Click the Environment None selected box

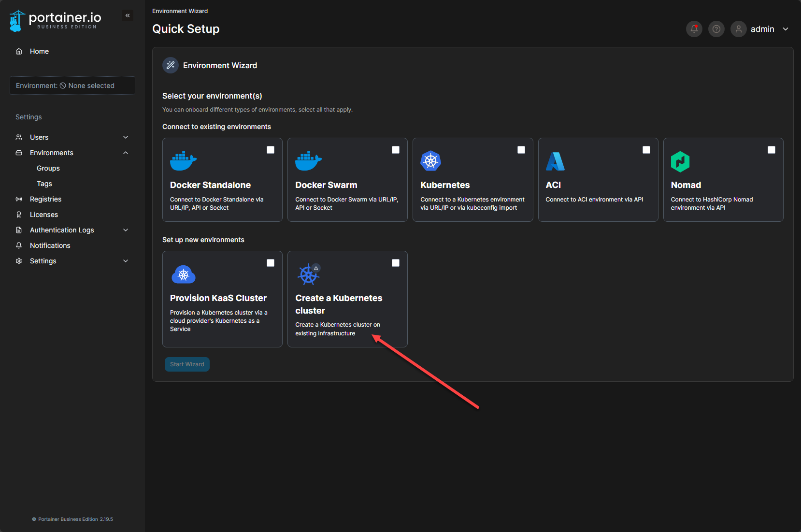click(x=72, y=86)
